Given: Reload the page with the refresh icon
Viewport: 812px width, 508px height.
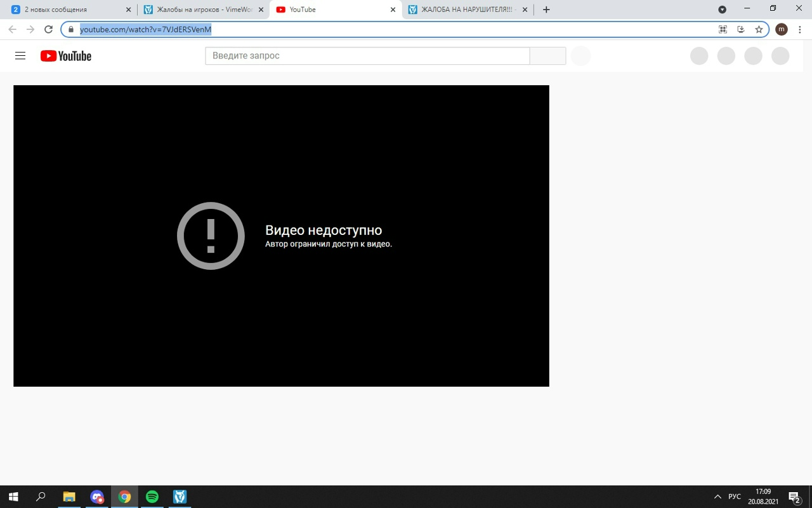Looking at the screenshot, I should tap(48, 29).
